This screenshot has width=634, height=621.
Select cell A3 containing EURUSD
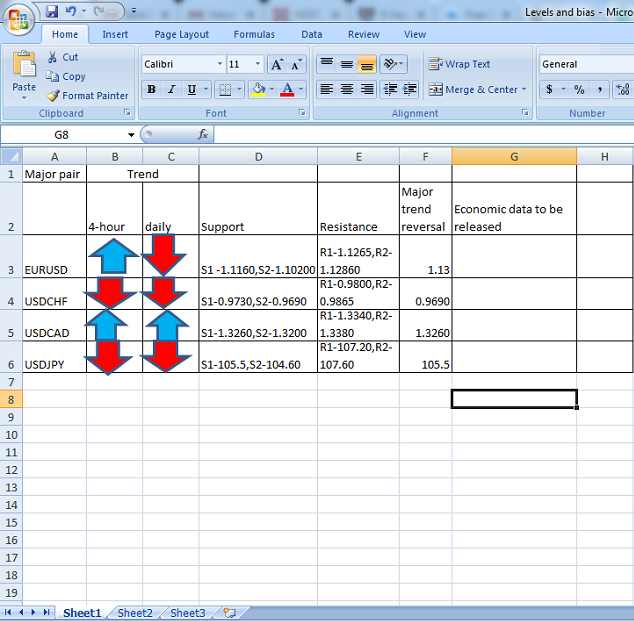point(54,269)
